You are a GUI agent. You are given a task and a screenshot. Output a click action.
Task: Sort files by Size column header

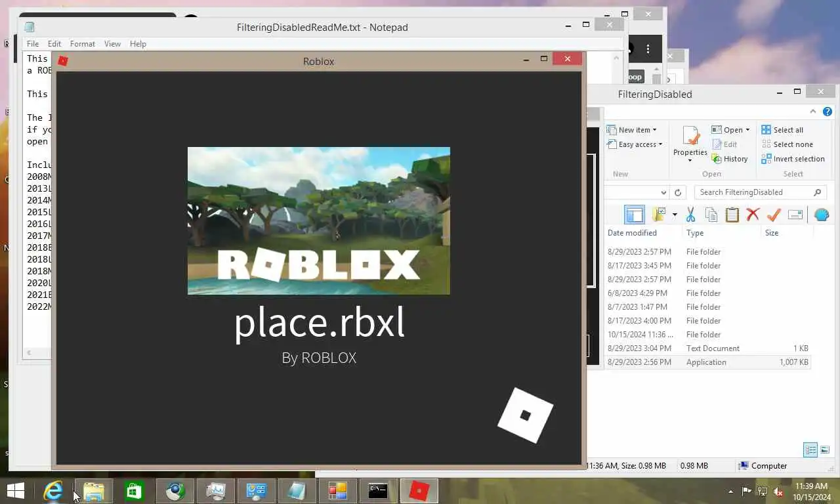pyautogui.click(x=772, y=233)
